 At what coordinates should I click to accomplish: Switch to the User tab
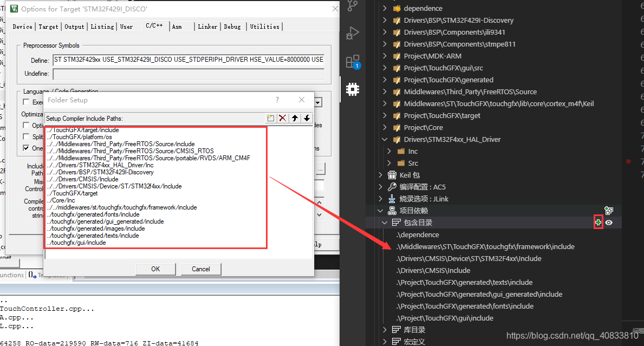pos(127,27)
